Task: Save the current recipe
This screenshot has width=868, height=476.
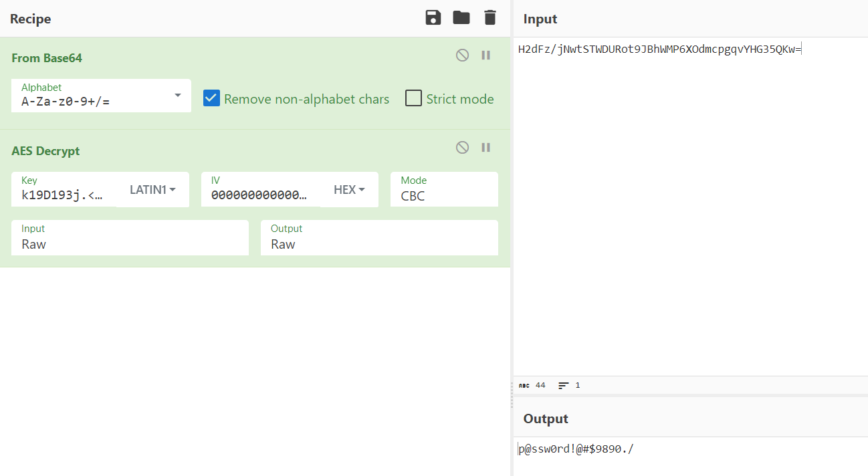Action: coord(433,18)
